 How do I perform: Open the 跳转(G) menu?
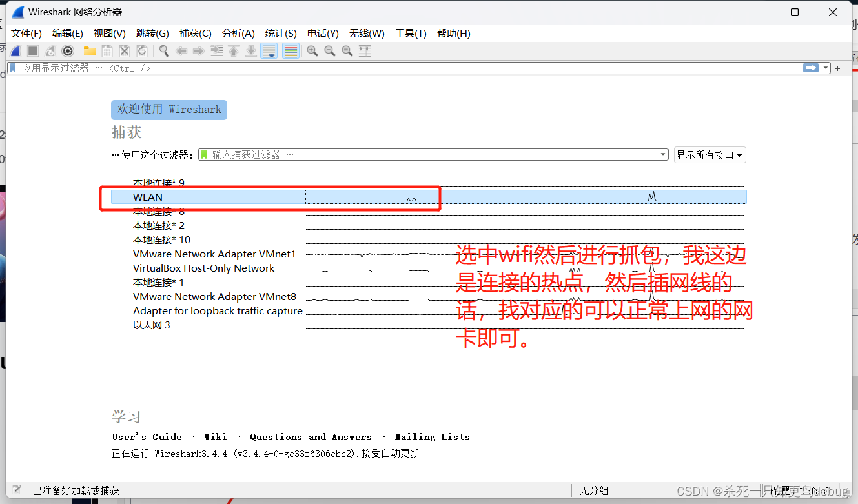(152, 34)
